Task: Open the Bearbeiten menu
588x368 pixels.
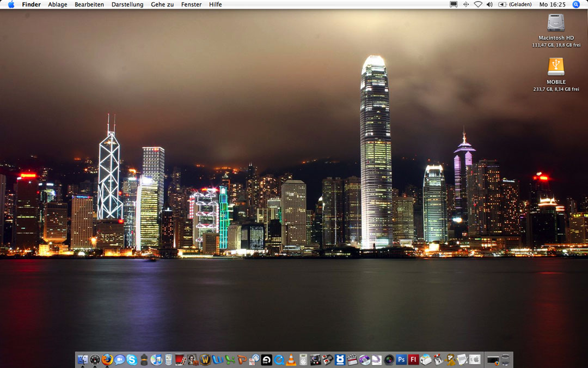Action: pos(89,4)
